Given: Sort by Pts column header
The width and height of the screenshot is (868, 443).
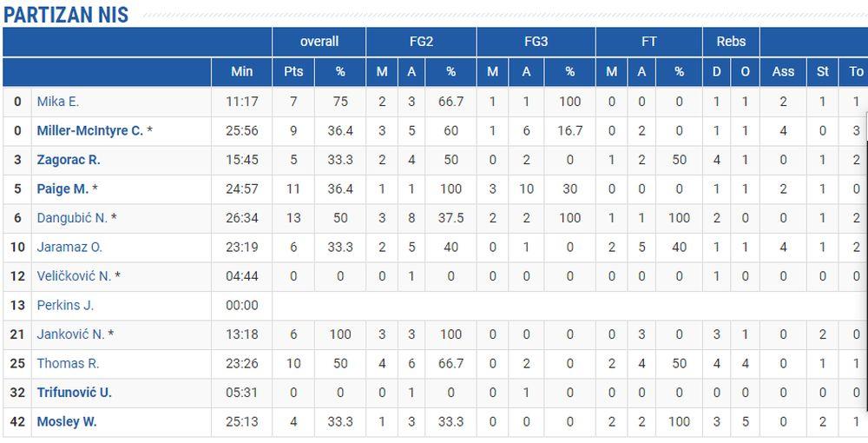Looking at the screenshot, I should click(293, 71).
